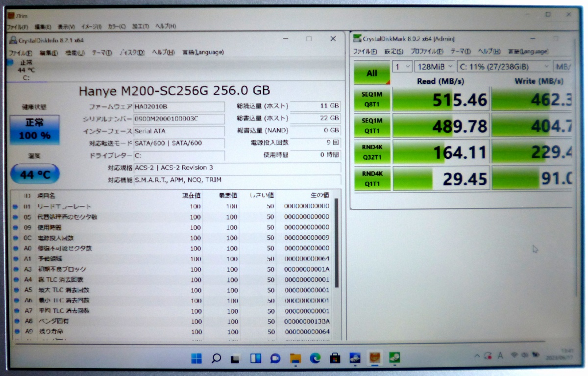
Task: Open JTrim 加工(T) menu
Action: point(140,26)
